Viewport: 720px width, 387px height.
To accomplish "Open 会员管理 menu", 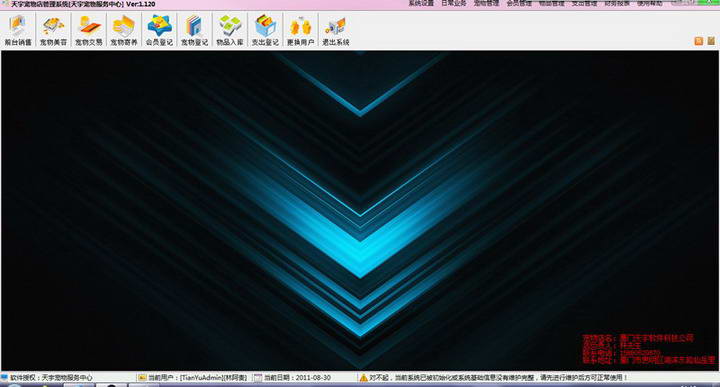I will point(519,3).
